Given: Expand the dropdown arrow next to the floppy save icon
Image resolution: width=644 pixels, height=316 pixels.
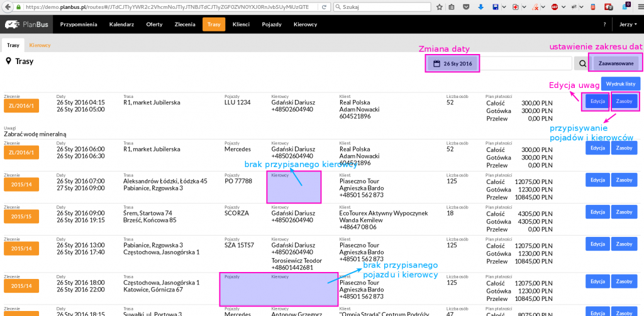Looking at the screenshot, I should [x=504, y=8].
